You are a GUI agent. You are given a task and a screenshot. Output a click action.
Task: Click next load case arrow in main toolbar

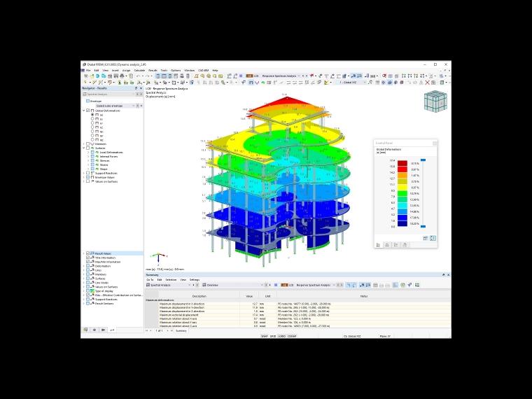[307, 76]
